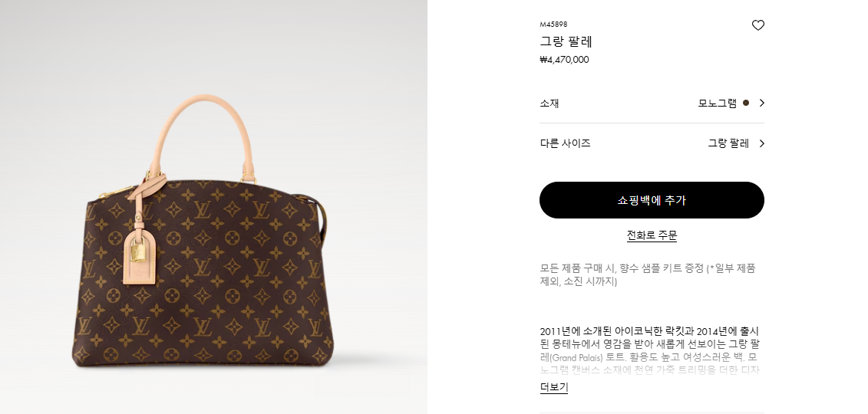The image size is (868, 414).
Task: Open the 전화로 주문 link
Action: 652,235
